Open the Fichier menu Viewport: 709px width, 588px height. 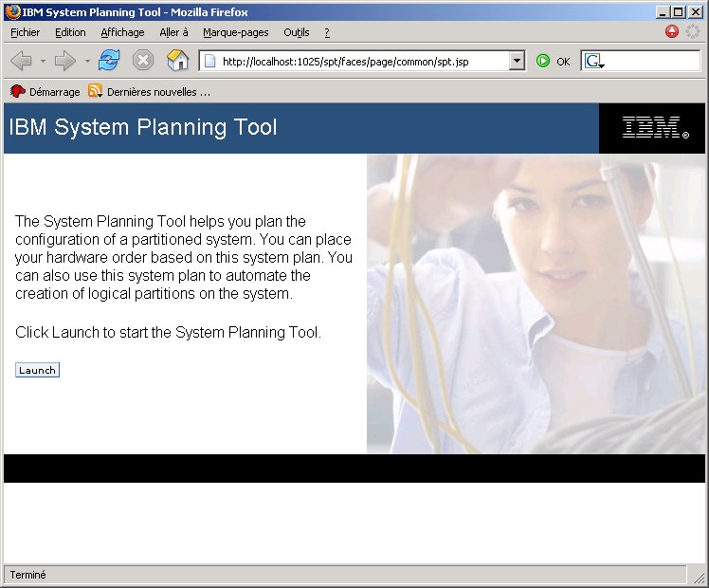(26, 32)
